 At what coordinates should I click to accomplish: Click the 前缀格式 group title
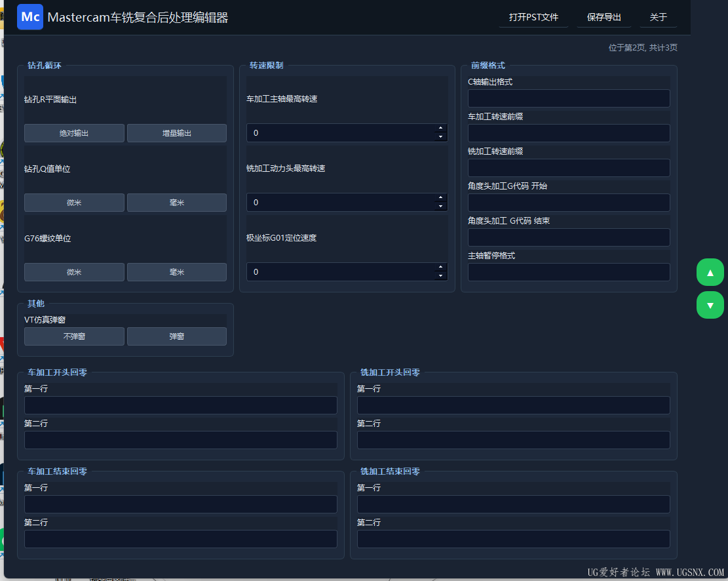pyautogui.click(x=488, y=65)
